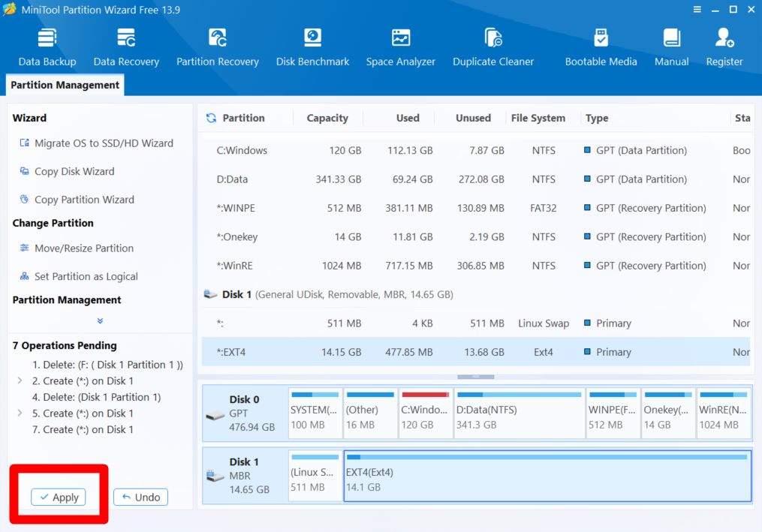
Task: Start the Disk Benchmark tool
Action: pos(312,47)
